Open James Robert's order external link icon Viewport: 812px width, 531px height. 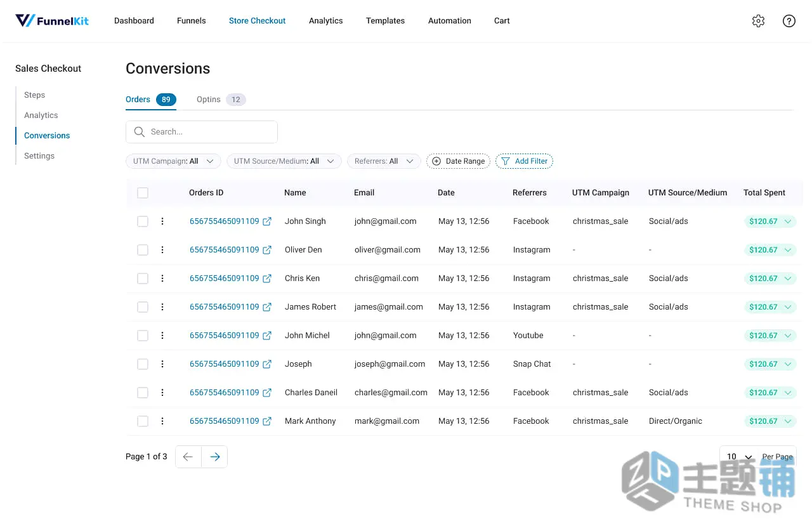pyautogui.click(x=267, y=307)
